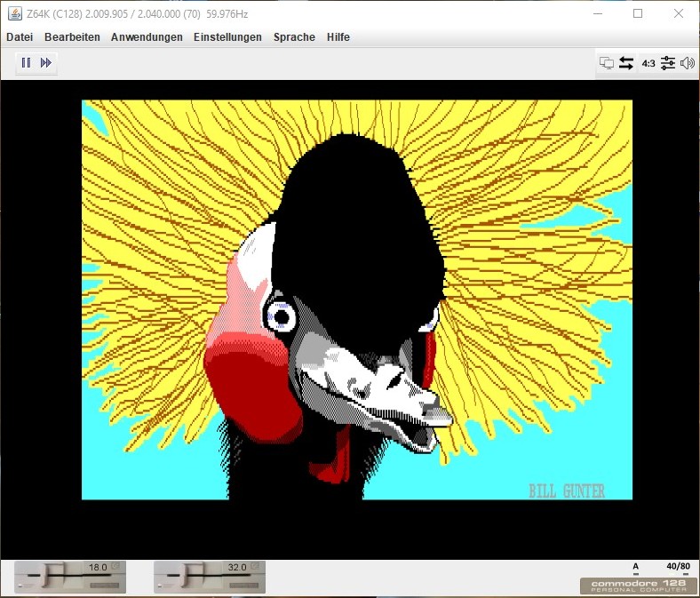Pause the emulation
This screenshot has height=598, width=700.
(26, 62)
